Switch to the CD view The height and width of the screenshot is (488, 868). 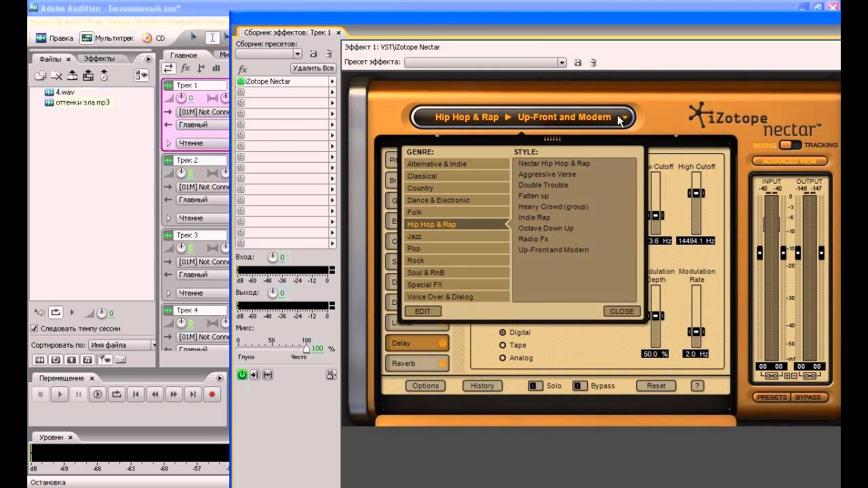pos(154,38)
